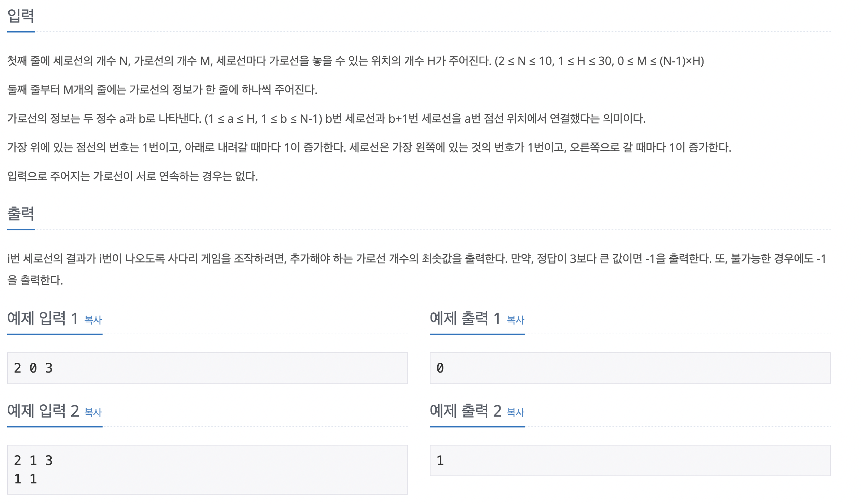This screenshot has width=861, height=504.
Task: Copy example output 2 via 복사 link
Action: click(516, 412)
